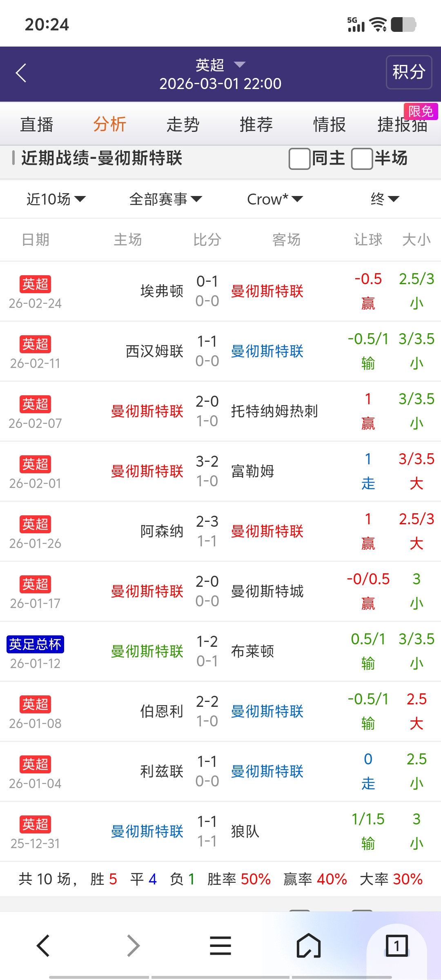The image size is (441, 980).
Task: Select the 终 odds type dropdown
Action: 384,199
